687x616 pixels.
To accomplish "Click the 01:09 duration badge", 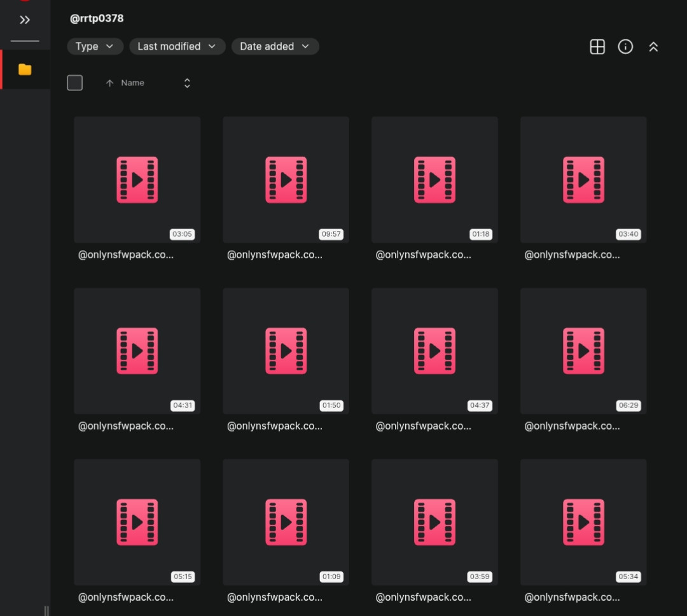I will (x=331, y=577).
